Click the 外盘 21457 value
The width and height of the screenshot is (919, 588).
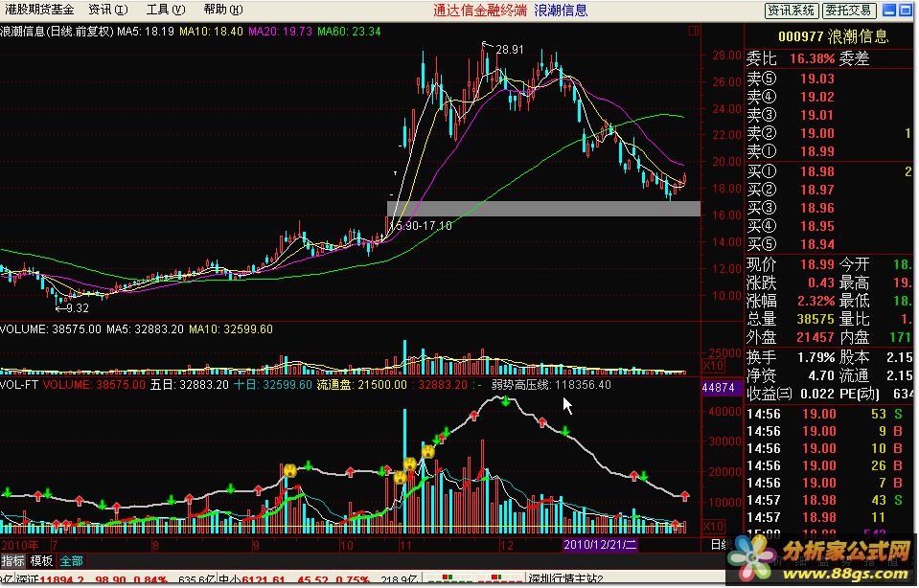point(816,337)
